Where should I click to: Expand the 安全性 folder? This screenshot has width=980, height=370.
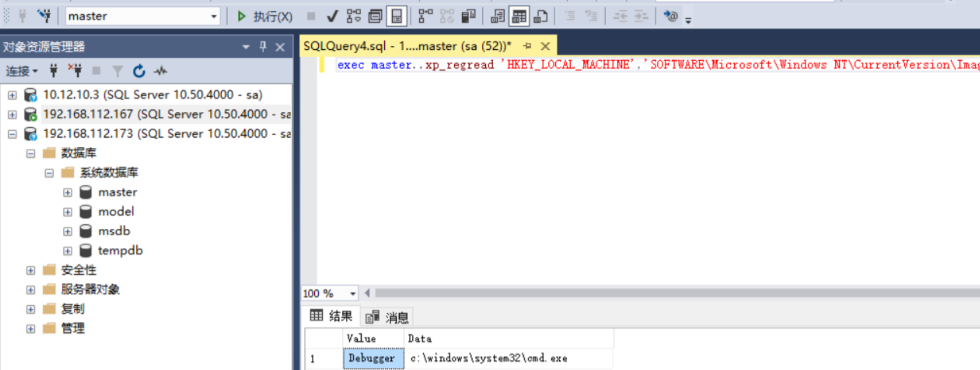(x=31, y=270)
